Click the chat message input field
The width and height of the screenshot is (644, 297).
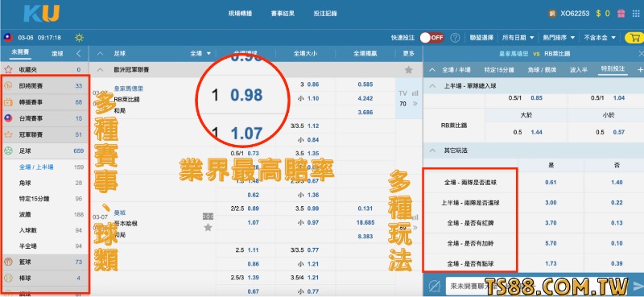536,286
